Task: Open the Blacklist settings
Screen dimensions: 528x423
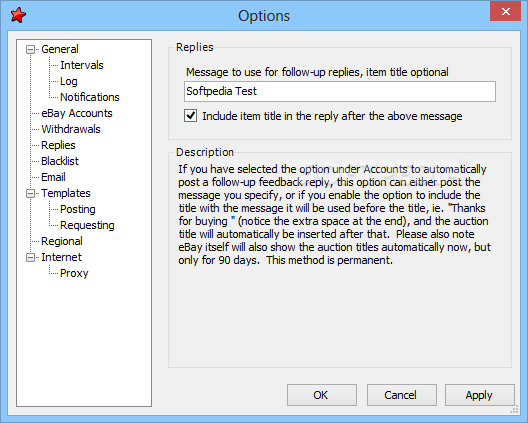Action: pos(60,161)
